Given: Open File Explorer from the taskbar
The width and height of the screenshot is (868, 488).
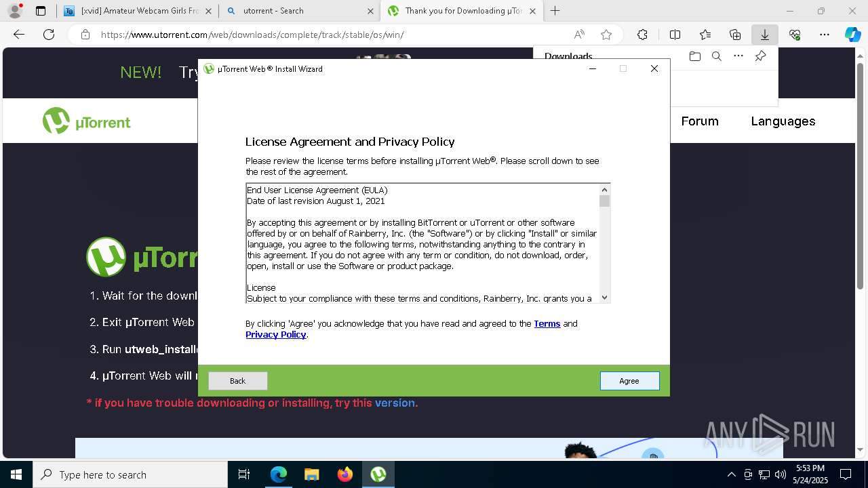Looking at the screenshot, I should coord(312,474).
